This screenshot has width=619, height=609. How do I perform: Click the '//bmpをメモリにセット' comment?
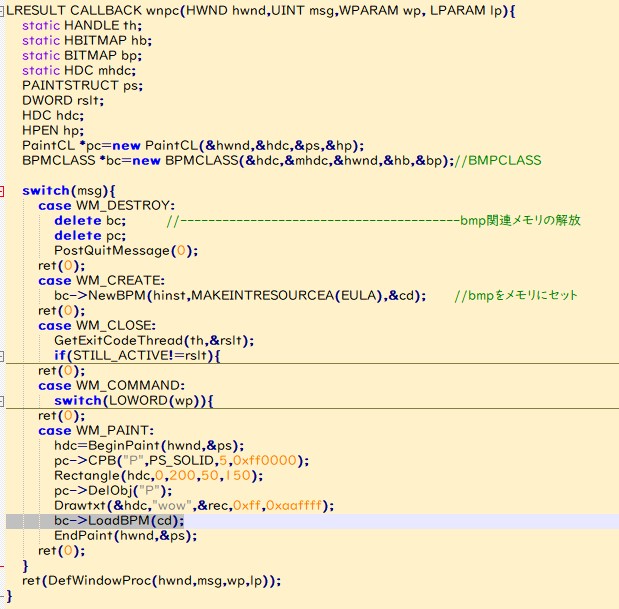click(516, 296)
